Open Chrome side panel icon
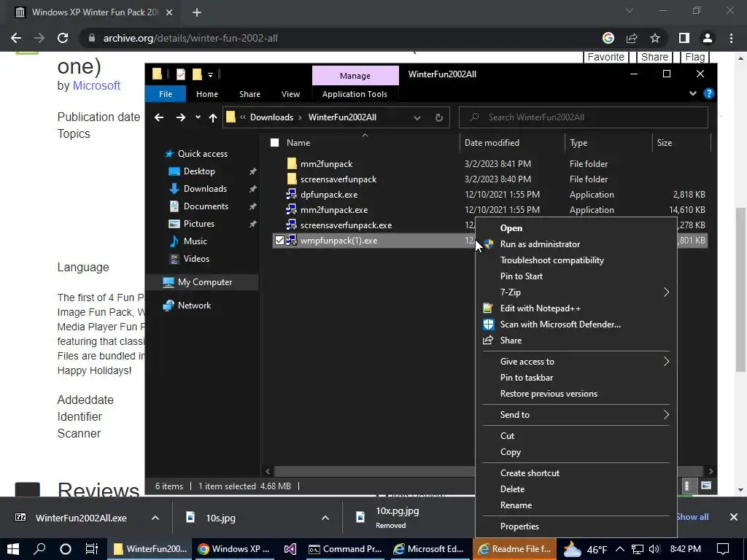 [684, 38]
